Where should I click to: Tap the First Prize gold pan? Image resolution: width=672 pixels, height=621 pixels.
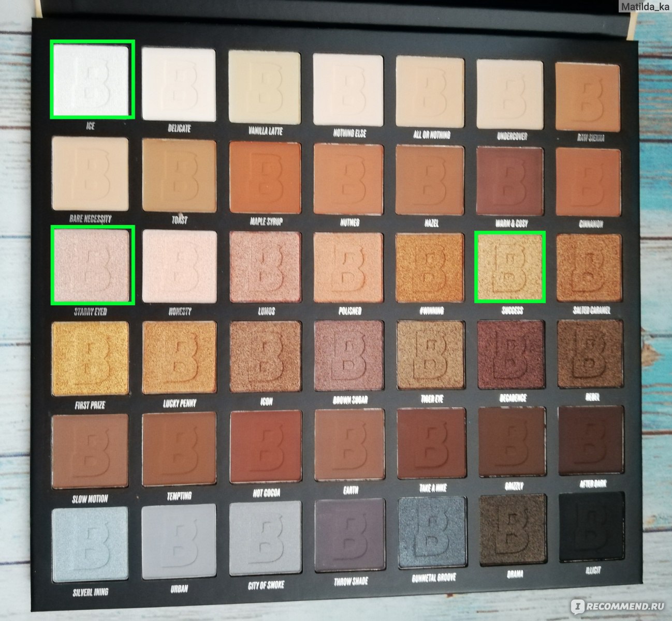(91, 358)
